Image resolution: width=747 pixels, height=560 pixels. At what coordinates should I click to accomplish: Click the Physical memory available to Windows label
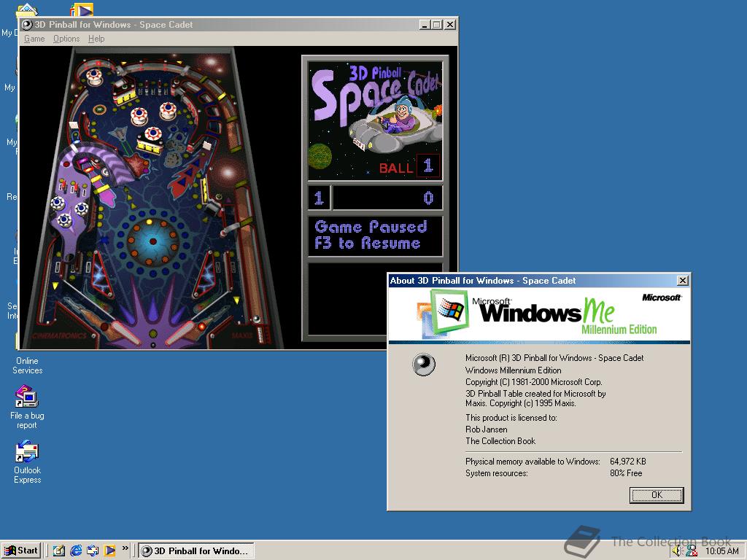pyautogui.click(x=533, y=462)
